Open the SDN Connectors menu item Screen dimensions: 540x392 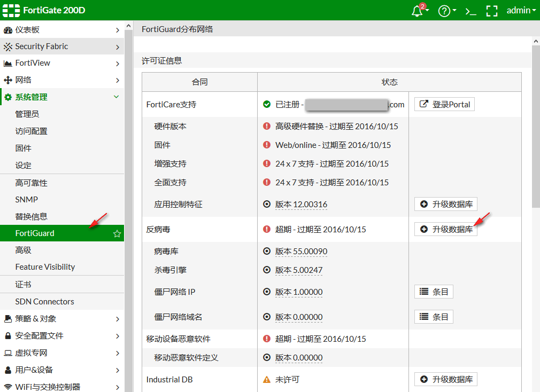click(62, 302)
